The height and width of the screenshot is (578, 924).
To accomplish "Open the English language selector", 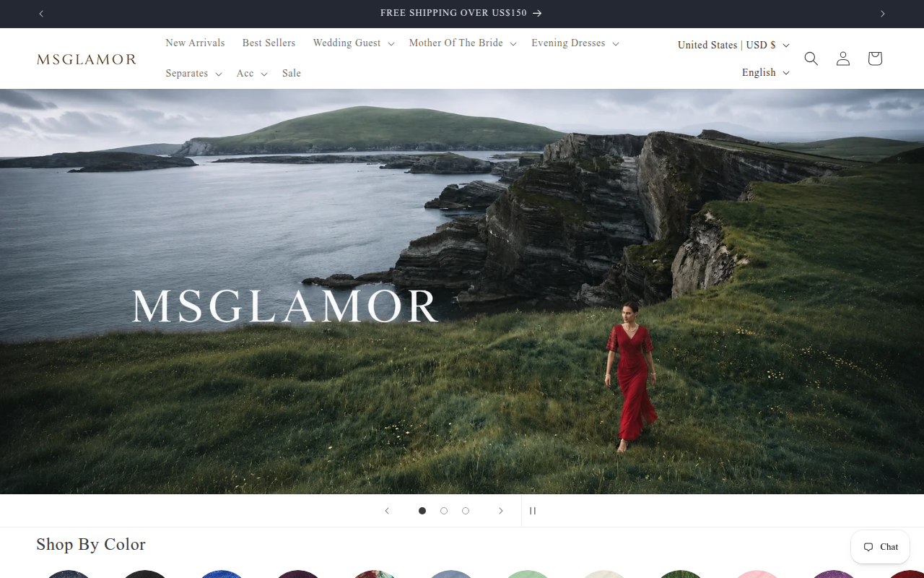I will [765, 72].
